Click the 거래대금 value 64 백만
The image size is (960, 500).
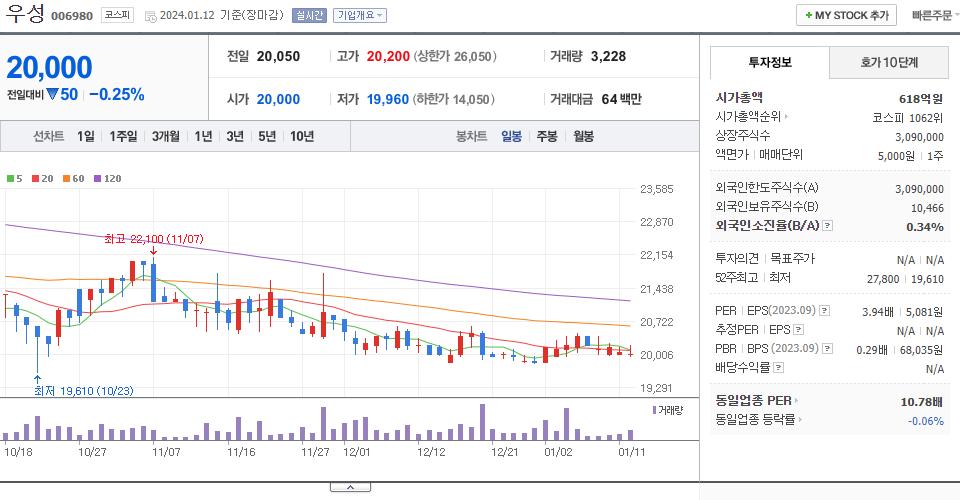(x=621, y=99)
